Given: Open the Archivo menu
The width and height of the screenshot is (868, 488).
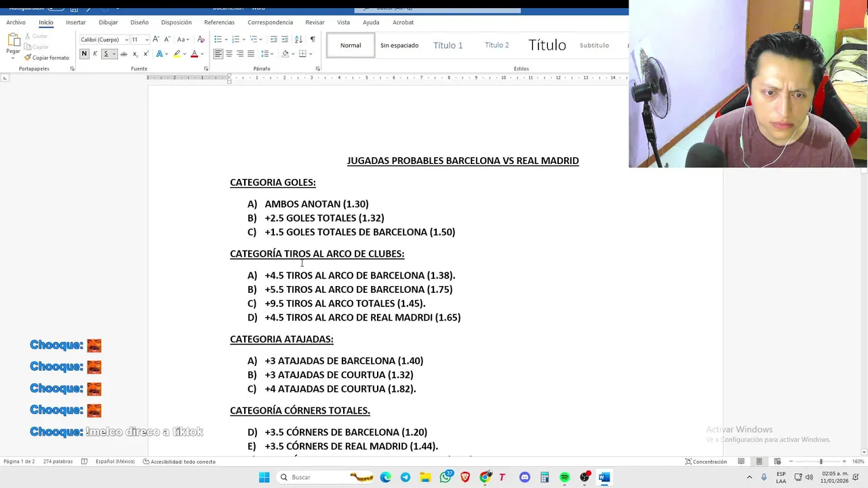Looking at the screenshot, I should (16, 22).
